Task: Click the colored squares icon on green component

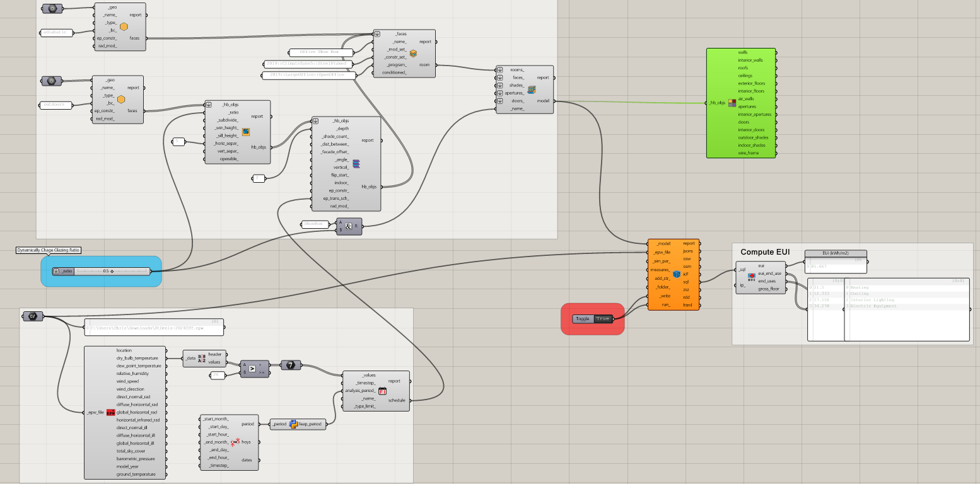Action: tap(732, 103)
